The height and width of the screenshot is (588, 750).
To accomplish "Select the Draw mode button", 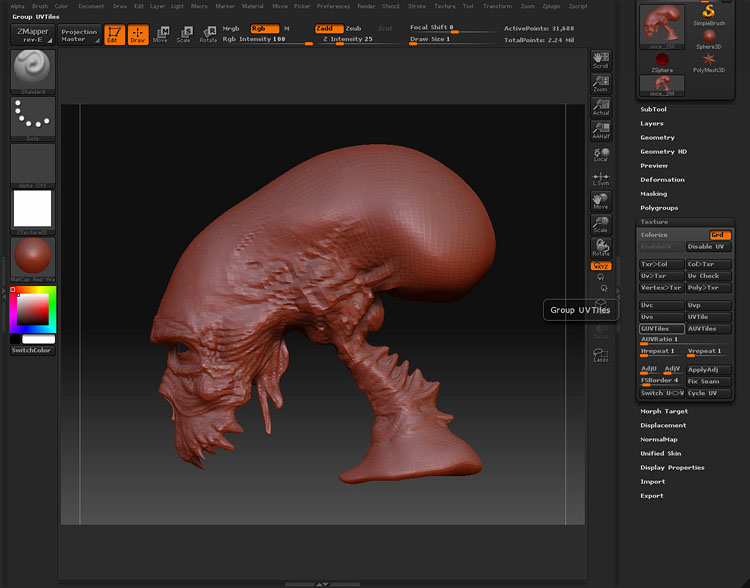I will (x=137, y=35).
